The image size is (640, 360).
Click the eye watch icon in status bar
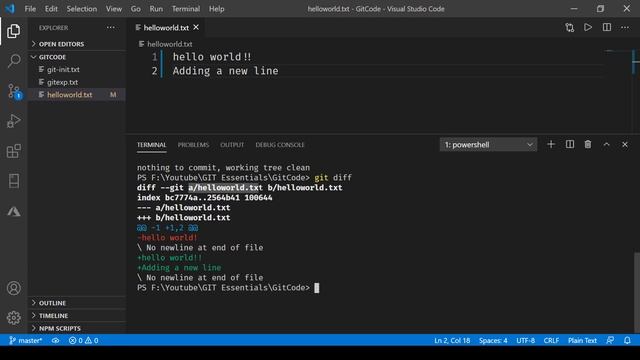click(x=56, y=340)
